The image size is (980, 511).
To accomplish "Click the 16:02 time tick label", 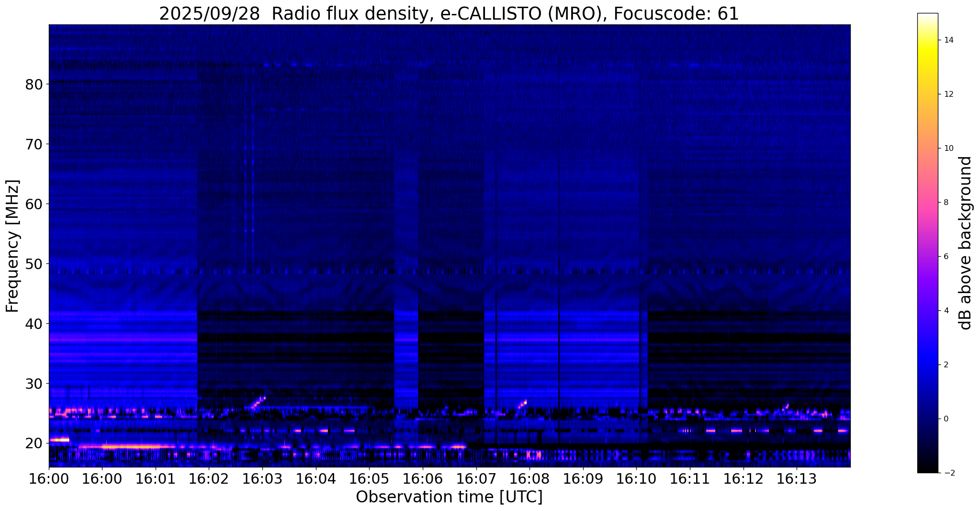I will pos(209,478).
